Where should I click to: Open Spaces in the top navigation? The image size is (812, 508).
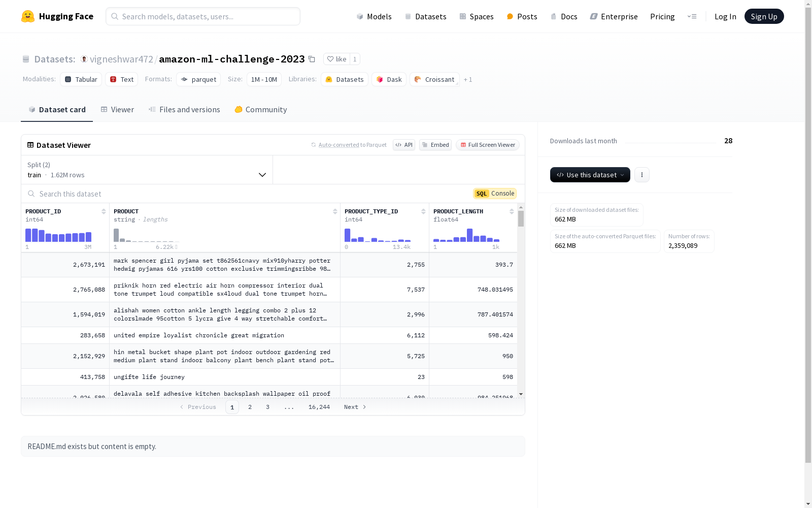pyautogui.click(x=477, y=16)
